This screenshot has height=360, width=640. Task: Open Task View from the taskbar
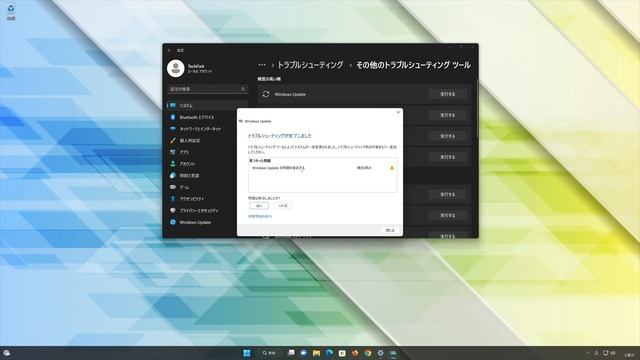(291, 353)
